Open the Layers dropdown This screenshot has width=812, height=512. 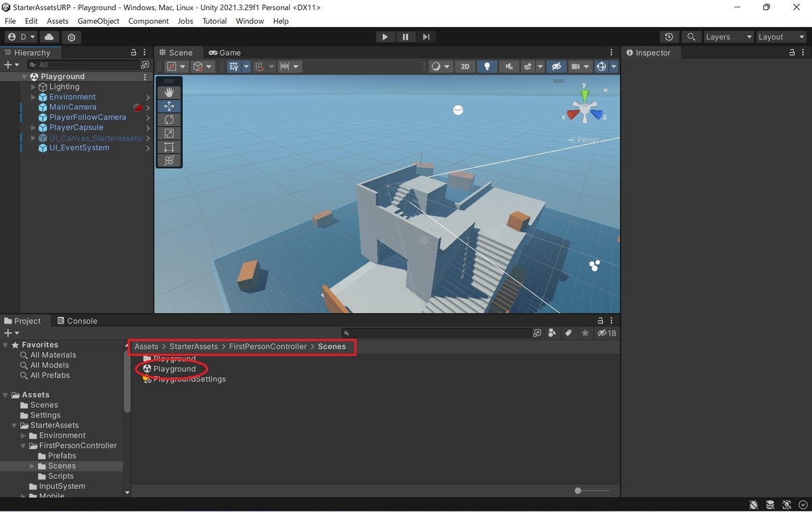coord(727,37)
